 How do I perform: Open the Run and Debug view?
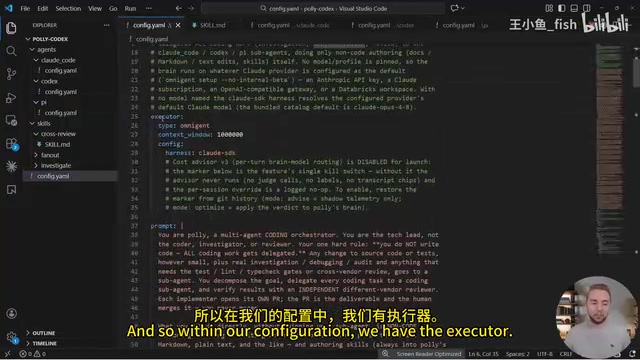click(x=11, y=98)
